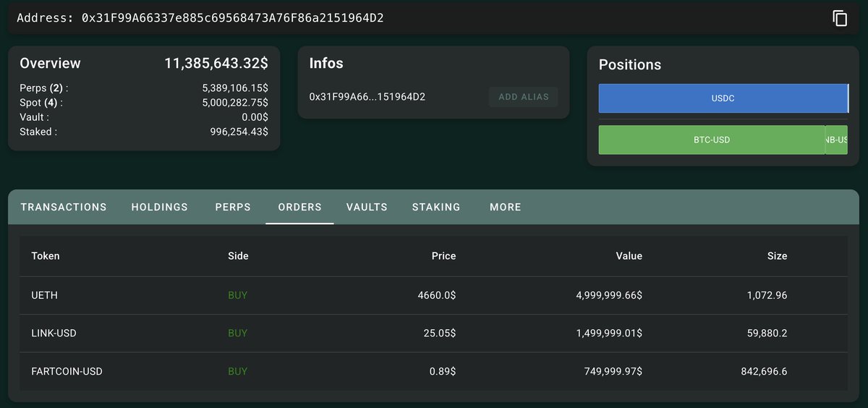Click the Value column header
868x408 pixels.
pyautogui.click(x=629, y=256)
